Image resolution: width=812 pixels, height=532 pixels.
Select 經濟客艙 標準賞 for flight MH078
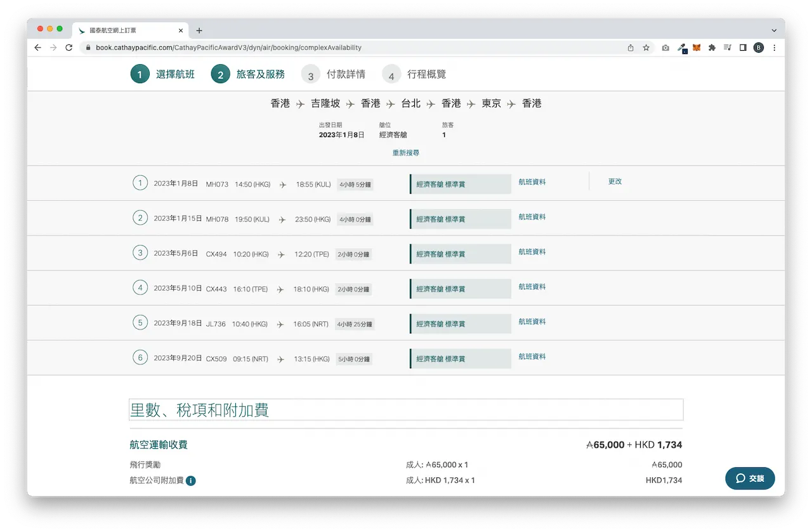461,219
